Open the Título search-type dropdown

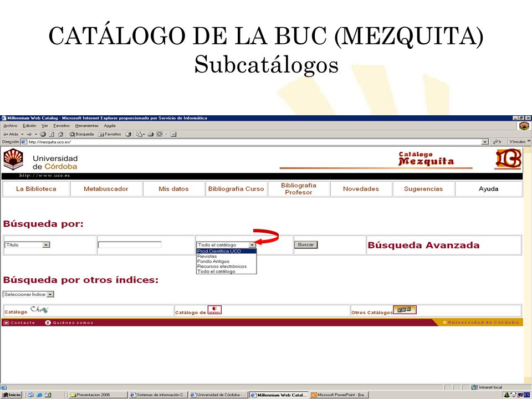(x=27, y=245)
